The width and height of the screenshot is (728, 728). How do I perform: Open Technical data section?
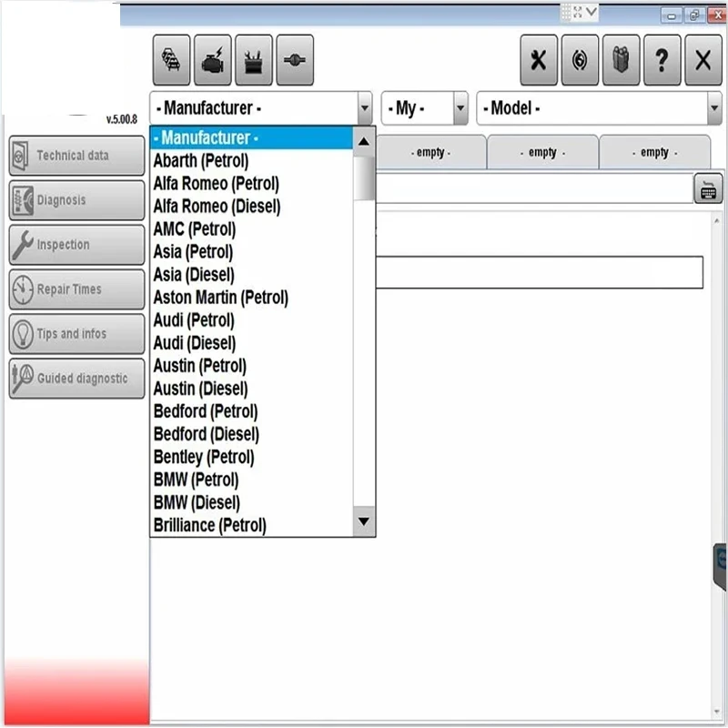[x=77, y=156]
